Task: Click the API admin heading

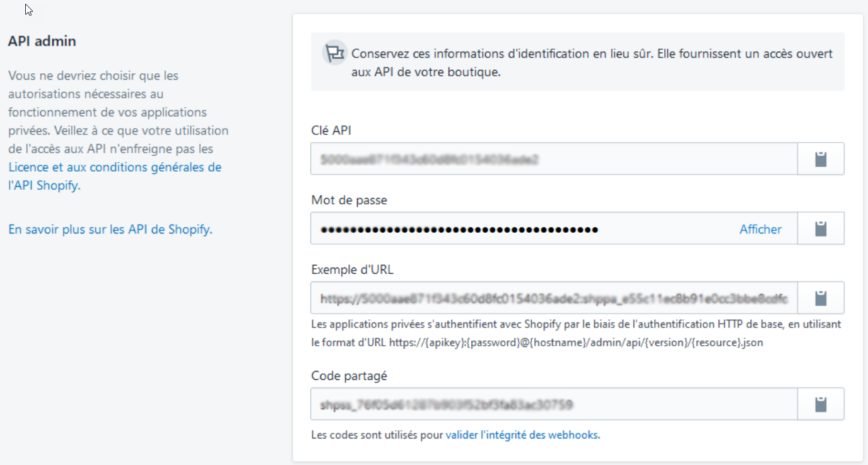Action: click(42, 42)
